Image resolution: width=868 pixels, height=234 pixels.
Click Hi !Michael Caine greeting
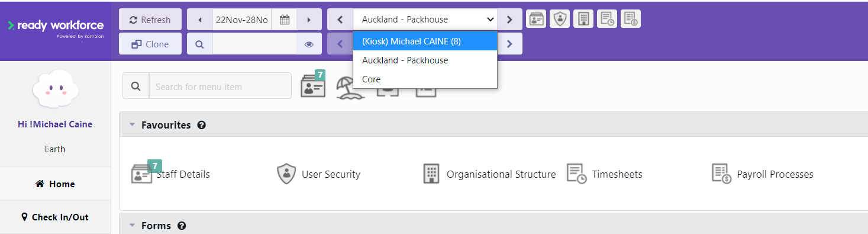click(55, 124)
